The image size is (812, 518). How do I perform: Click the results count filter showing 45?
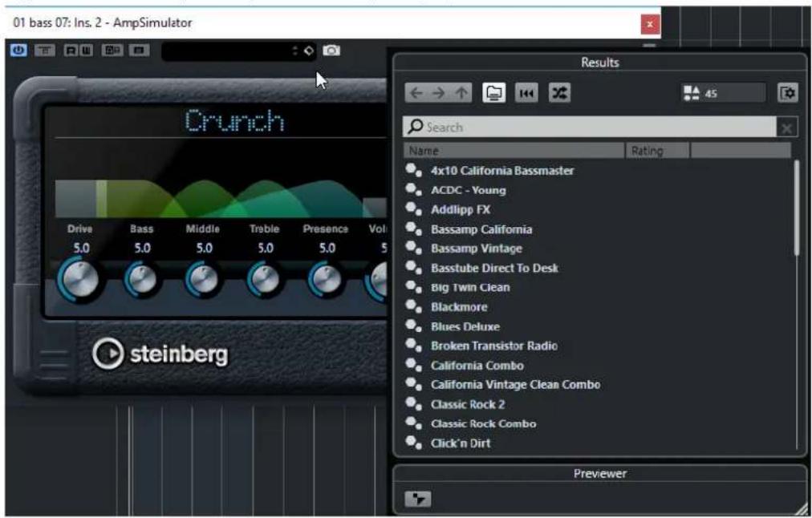click(x=724, y=93)
